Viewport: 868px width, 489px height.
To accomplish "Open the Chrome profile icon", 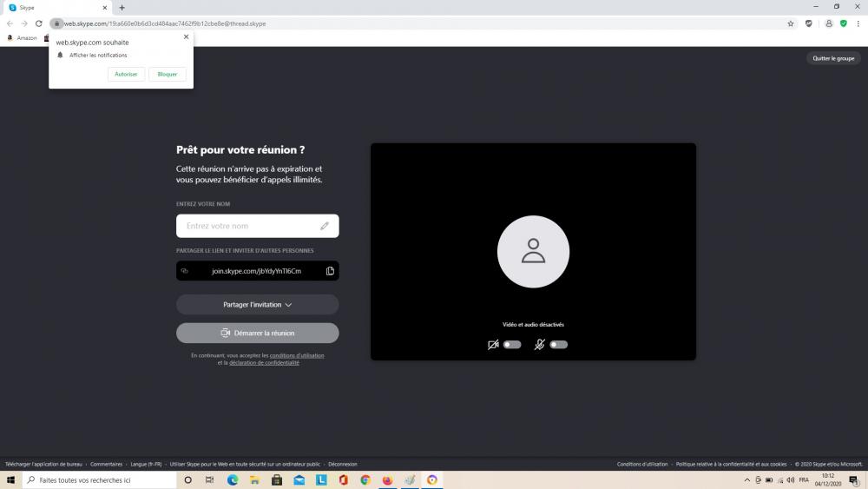I will coord(829,23).
